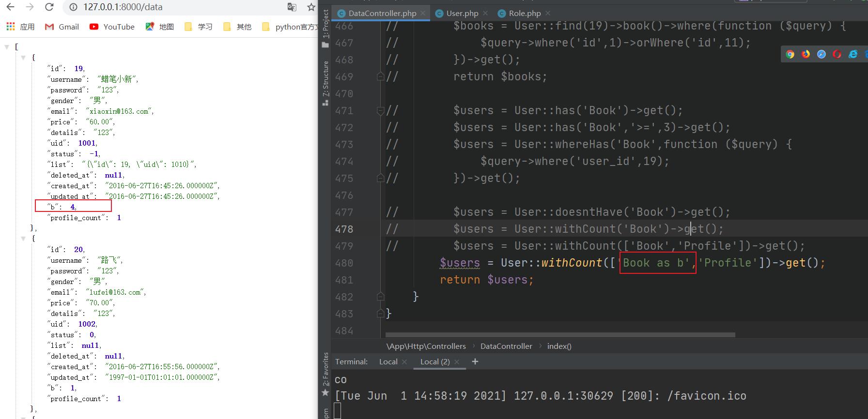
Task: Reload the browser page
Action: click(x=49, y=7)
